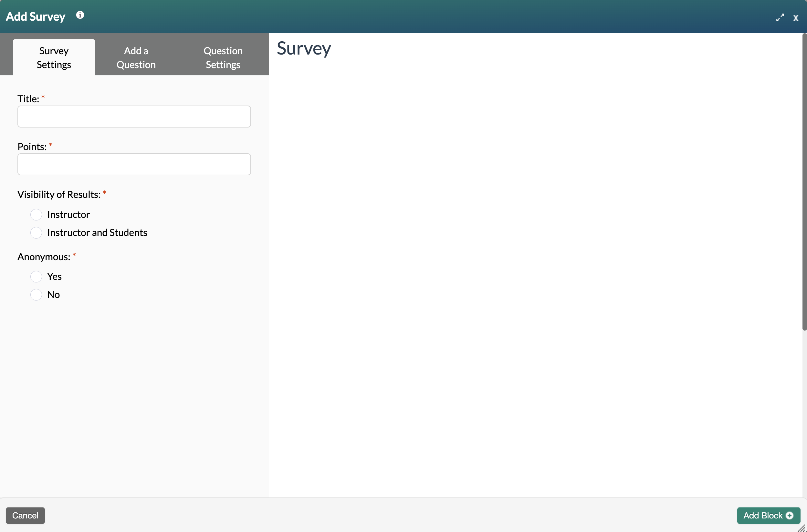
Task: Open the Add a Question tab
Action: 136,57
